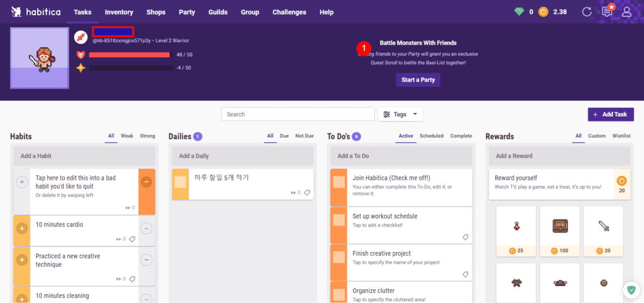Screen dimensions: 644x303
Task: Click the Add a To Do field
Action: pyautogui.click(x=401, y=156)
